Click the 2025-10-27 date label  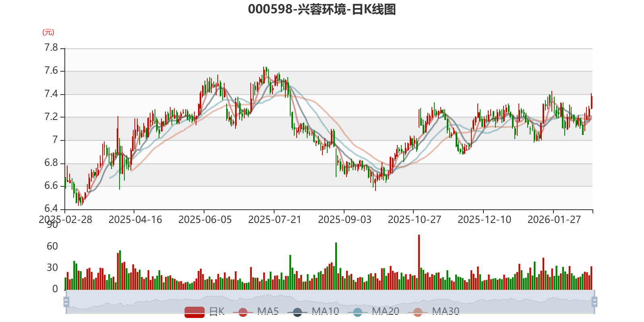pyautogui.click(x=415, y=220)
